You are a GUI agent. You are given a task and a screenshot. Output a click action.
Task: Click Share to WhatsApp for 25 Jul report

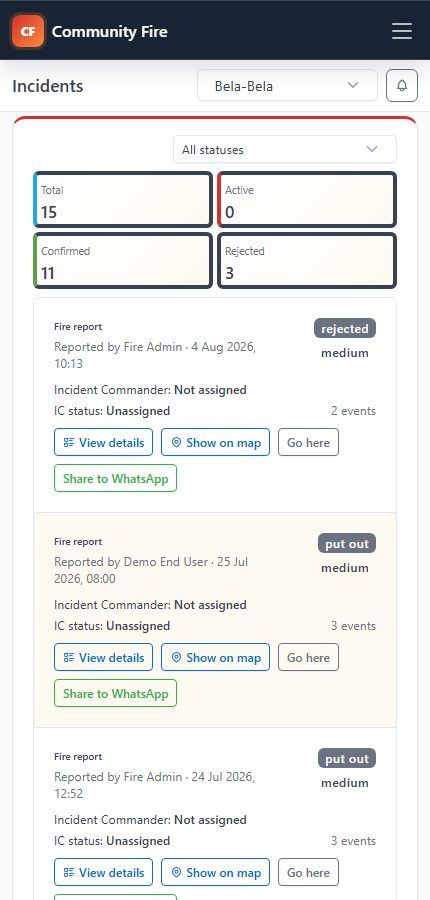[115, 693]
